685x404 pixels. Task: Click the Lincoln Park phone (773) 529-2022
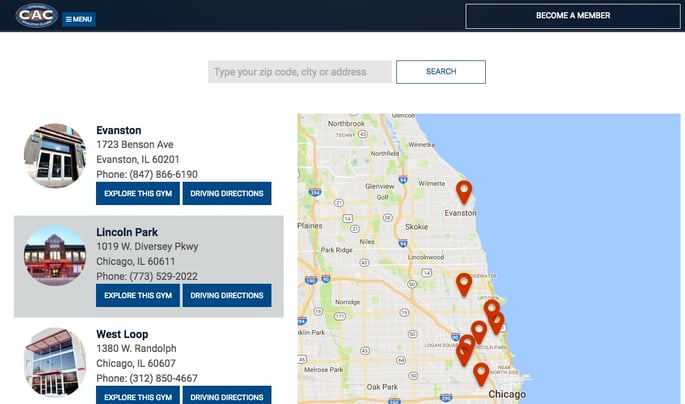pyautogui.click(x=163, y=276)
